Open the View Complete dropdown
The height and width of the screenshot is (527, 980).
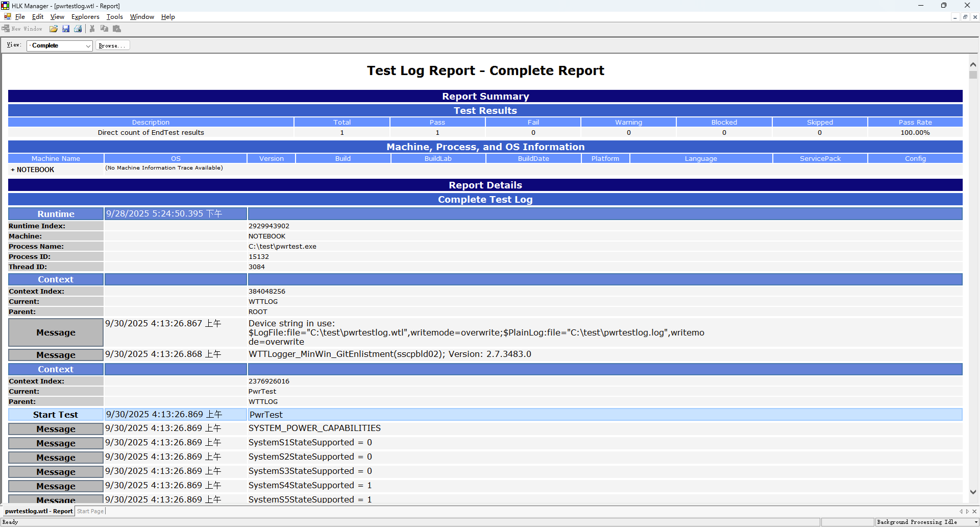point(88,46)
